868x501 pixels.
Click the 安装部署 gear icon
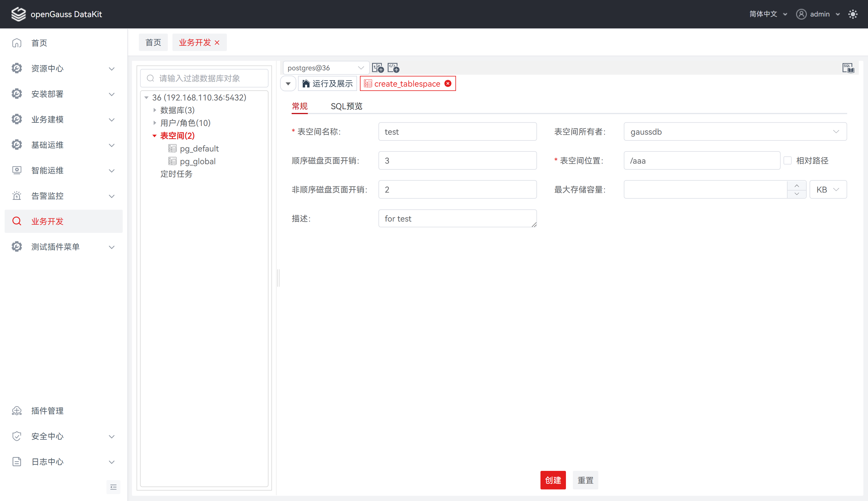pyautogui.click(x=17, y=94)
